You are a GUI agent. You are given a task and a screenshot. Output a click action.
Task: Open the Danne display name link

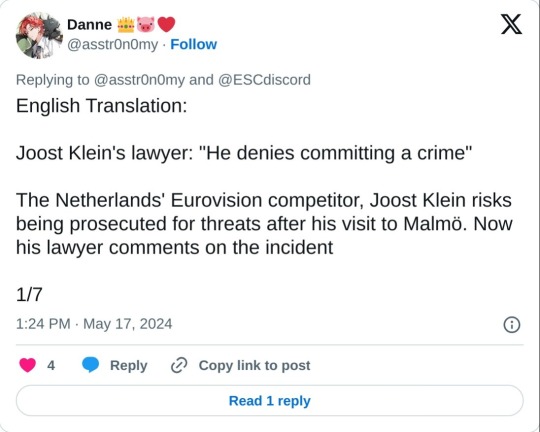(89, 25)
